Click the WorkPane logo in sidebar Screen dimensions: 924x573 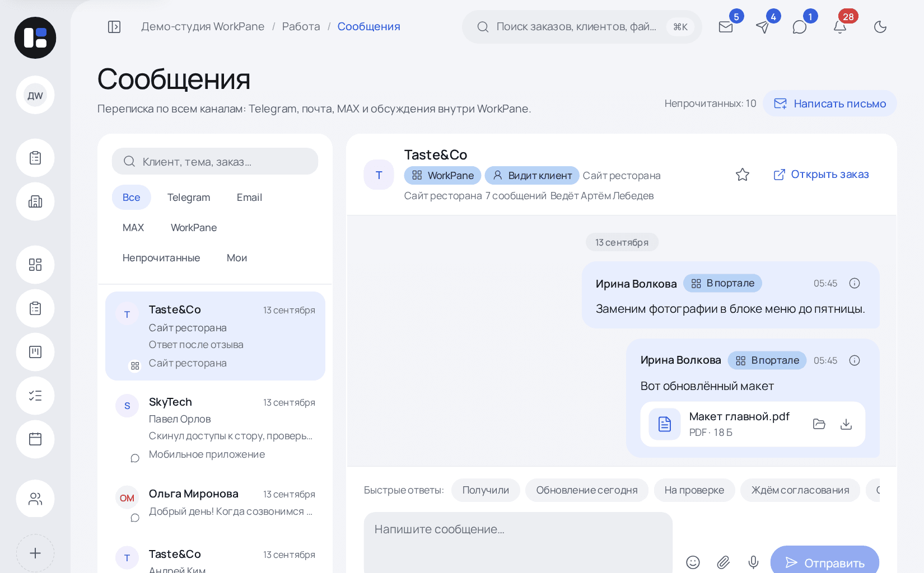click(x=35, y=38)
